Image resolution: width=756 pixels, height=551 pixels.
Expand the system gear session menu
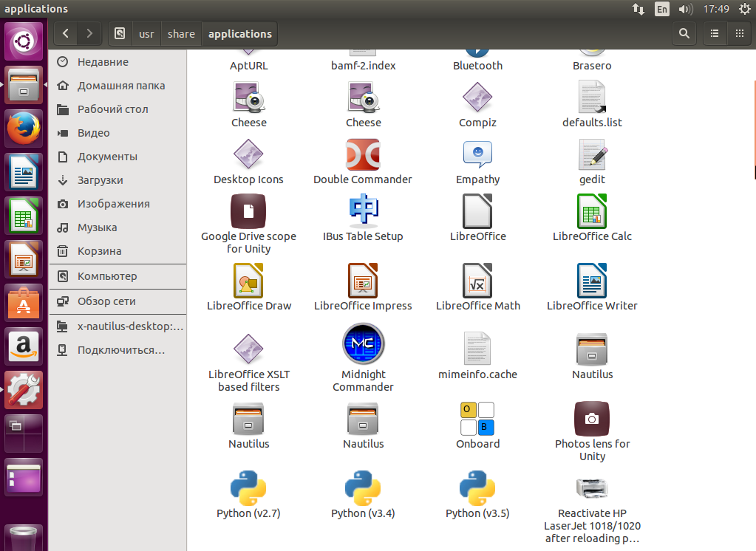coord(743,10)
